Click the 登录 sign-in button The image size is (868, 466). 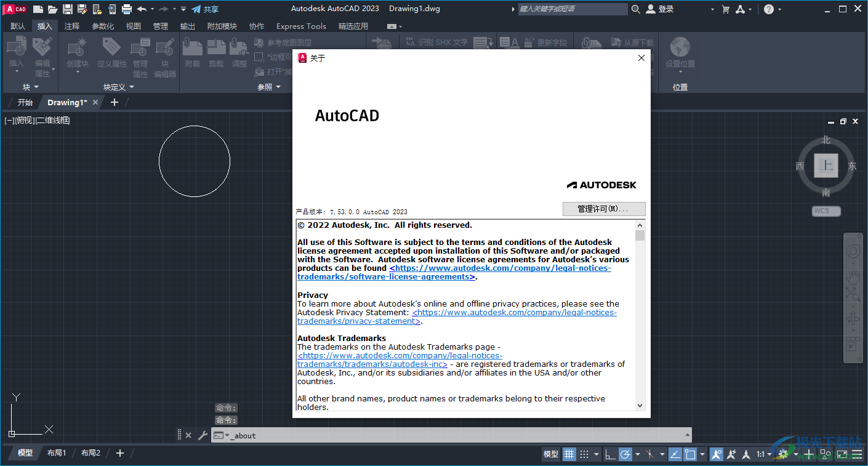(x=661, y=9)
